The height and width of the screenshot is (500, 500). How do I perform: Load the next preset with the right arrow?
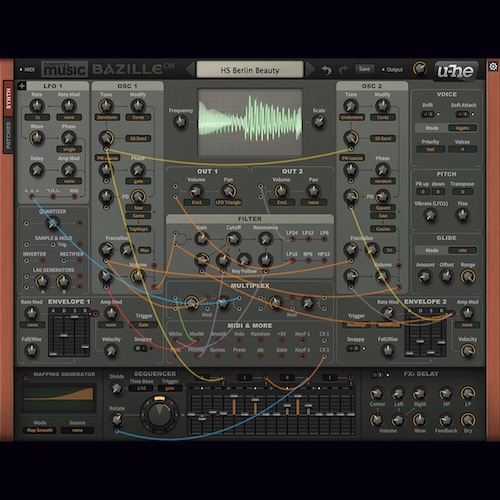coord(310,70)
